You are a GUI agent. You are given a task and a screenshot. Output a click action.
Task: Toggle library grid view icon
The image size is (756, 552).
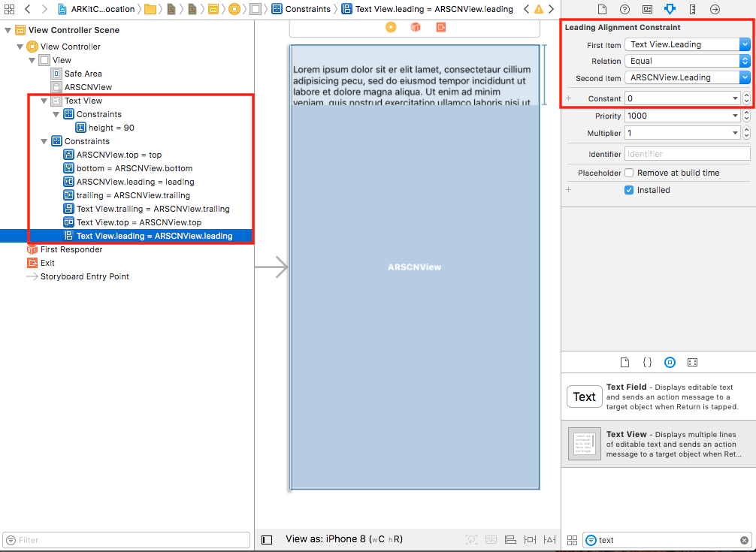point(572,540)
